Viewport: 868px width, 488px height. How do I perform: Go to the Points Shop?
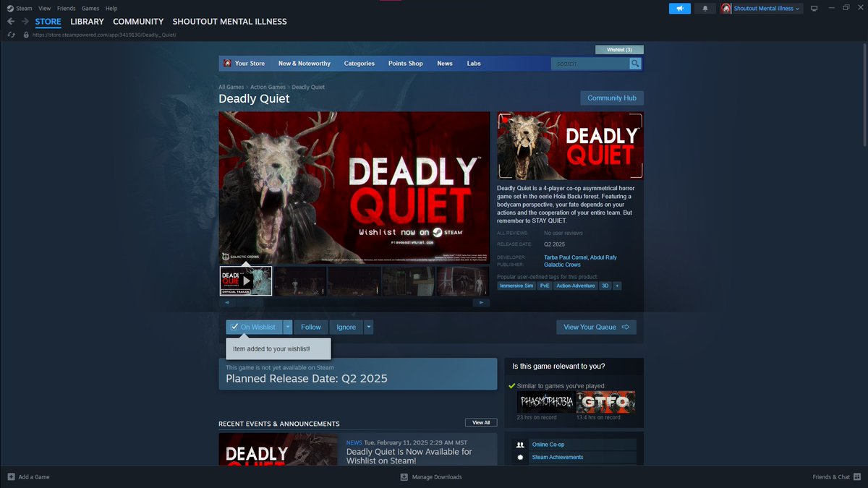point(406,64)
